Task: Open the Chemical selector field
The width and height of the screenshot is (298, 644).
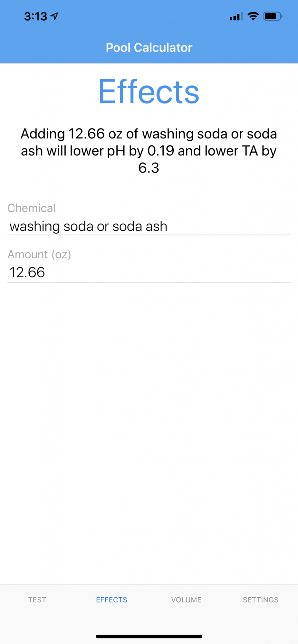Action: click(149, 226)
